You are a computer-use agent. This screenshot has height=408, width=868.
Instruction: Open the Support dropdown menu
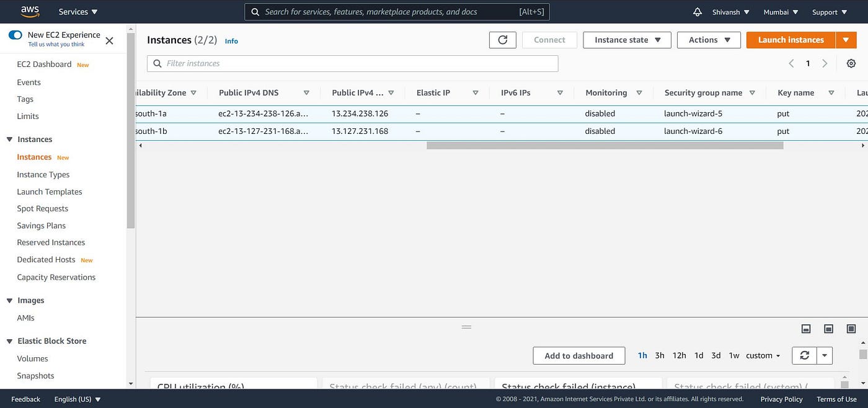[830, 12]
